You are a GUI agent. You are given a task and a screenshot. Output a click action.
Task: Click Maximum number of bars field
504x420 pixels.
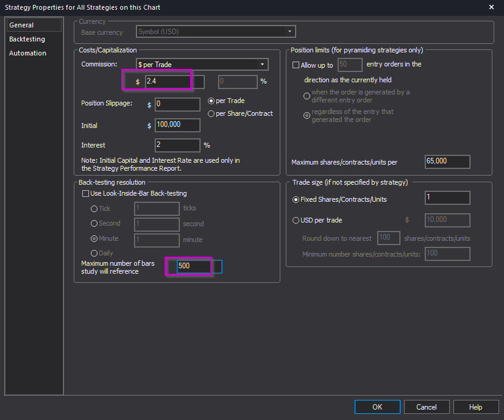coord(194,266)
